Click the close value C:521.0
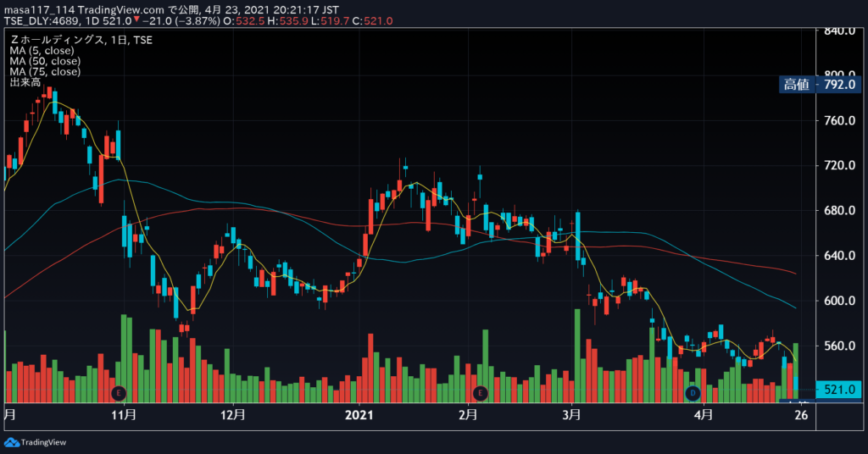 (372, 21)
